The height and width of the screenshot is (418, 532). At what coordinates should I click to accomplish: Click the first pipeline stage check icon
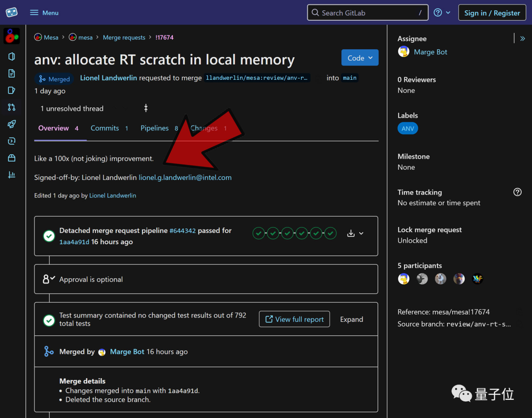[259, 233]
